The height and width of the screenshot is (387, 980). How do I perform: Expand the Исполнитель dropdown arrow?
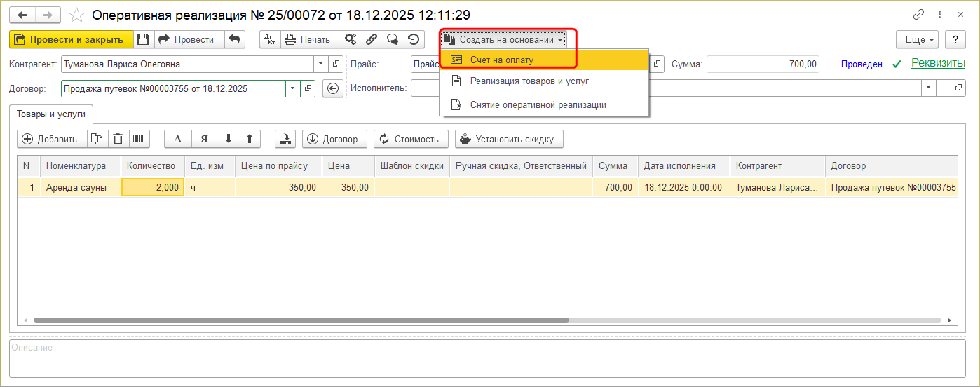click(x=929, y=88)
